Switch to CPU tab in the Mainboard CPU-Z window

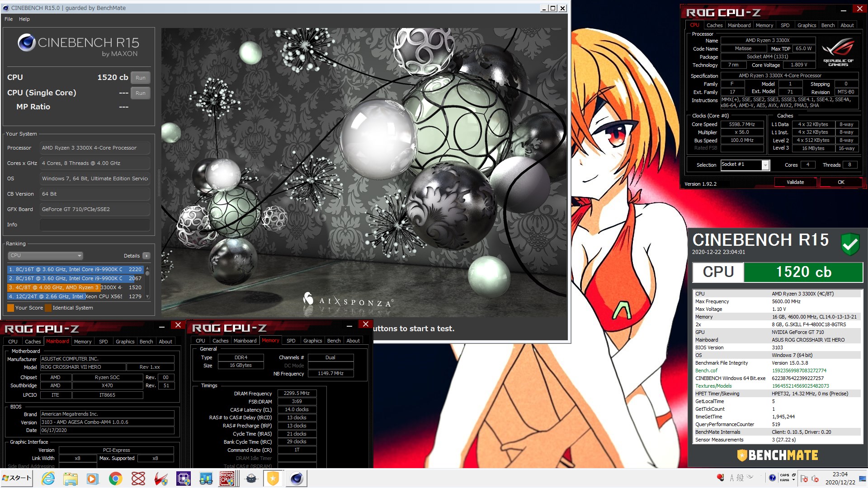pyautogui.click(x=13, y=342)
